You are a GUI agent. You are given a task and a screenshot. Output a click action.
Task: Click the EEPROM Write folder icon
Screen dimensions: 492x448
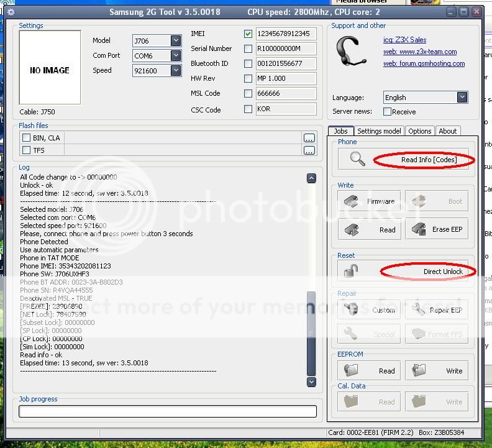point(419,370)
